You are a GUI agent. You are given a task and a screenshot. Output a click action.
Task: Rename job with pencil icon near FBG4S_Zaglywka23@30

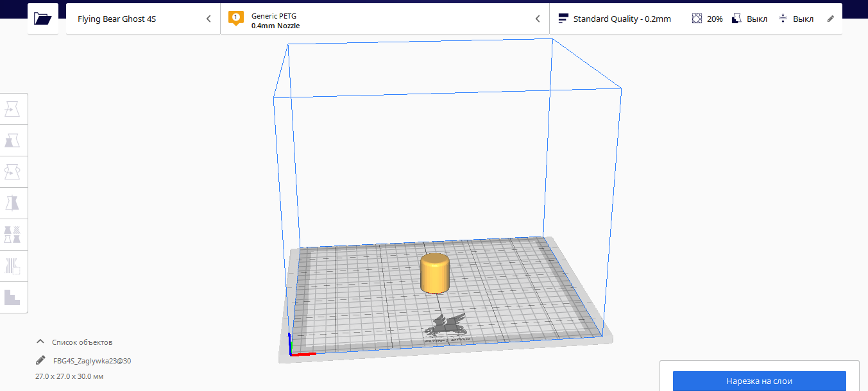40,360
